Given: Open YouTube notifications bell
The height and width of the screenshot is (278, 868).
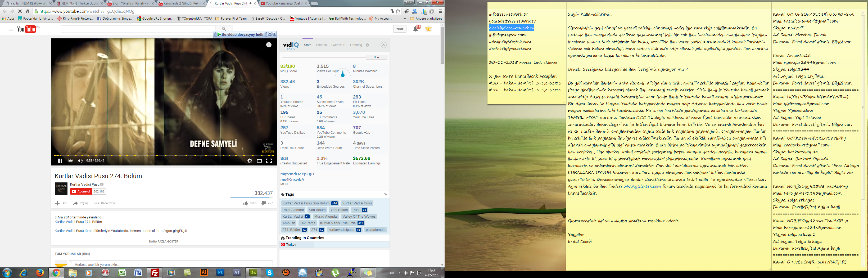Looking at the screenshot, I should [416, 29].
